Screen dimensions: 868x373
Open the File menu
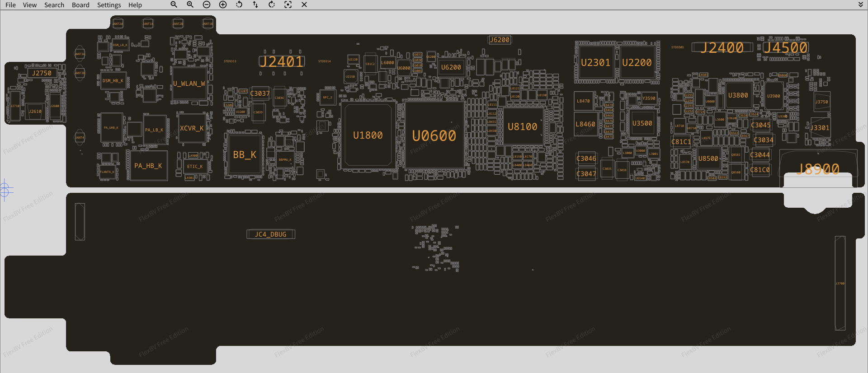coord(10,5)
